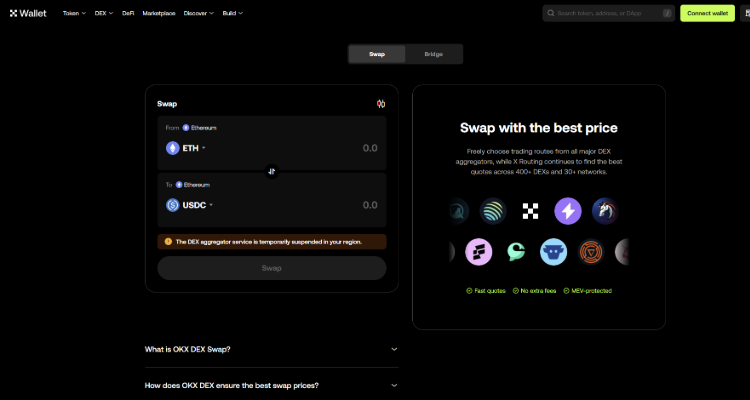The height and width of the screenshot is (400, 750).
Task: Open the Token menu
Action: point(74,13)
